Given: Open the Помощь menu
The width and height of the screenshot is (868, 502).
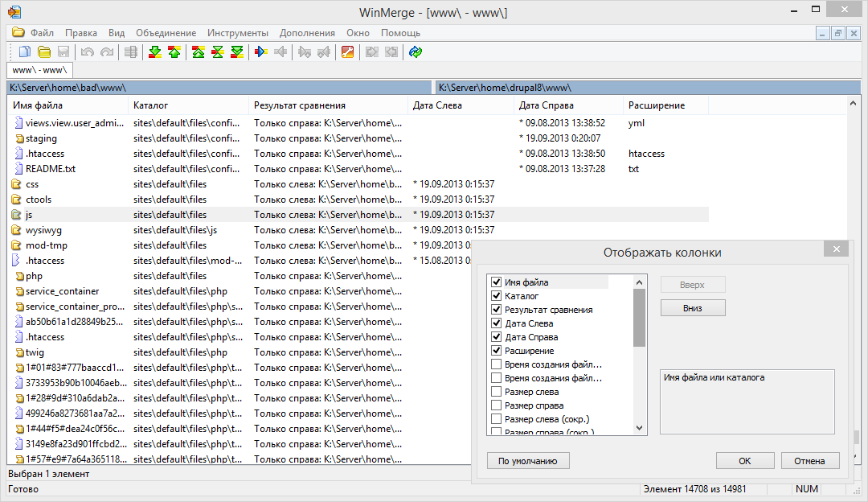Looking at the screenshot, I should [x=400, y=33].
